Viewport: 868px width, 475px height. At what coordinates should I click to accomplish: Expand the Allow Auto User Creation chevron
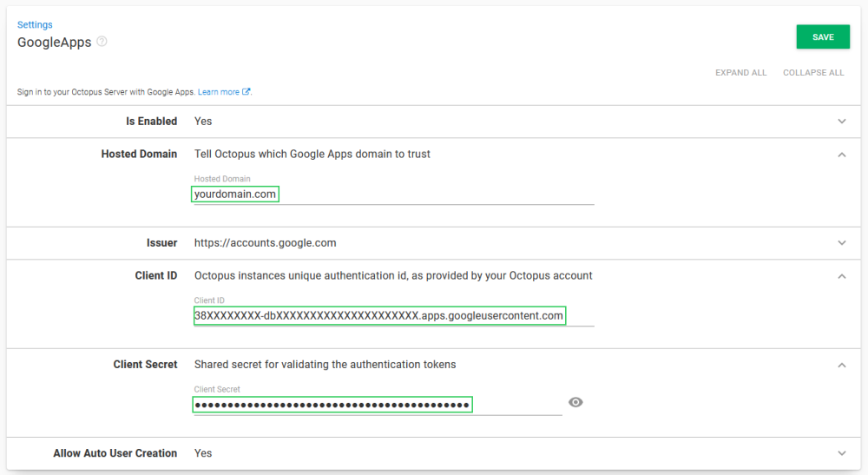click(841, 453)
